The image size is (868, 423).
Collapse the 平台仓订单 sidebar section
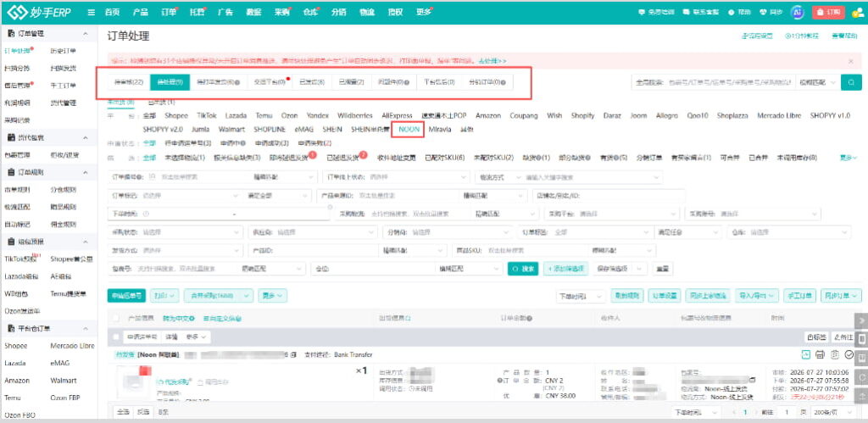(x=86, y=328)
